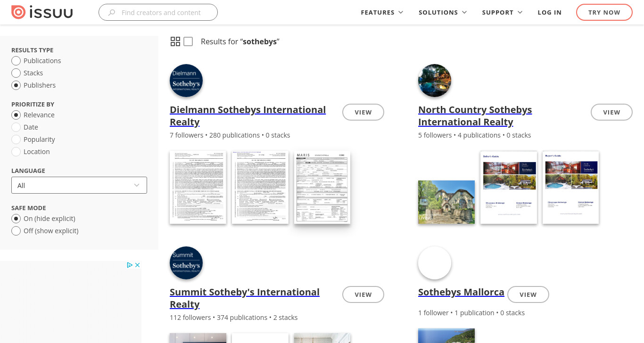
Task: Click the search magnifier icon
Action: (112, 13)
